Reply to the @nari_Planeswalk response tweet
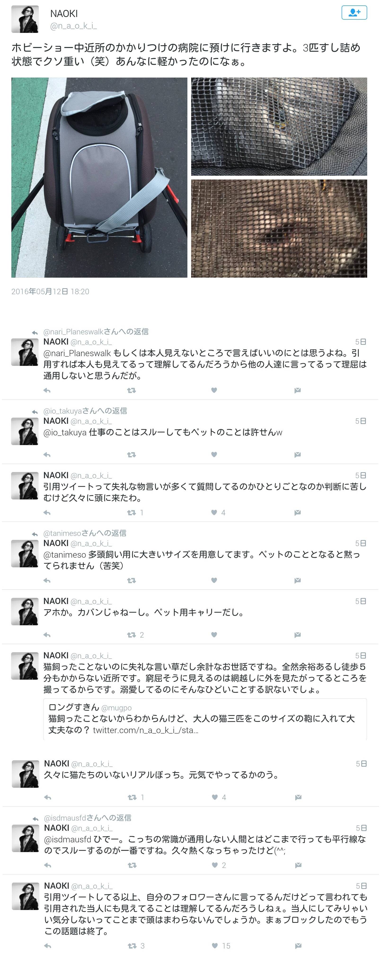388x980 pixels. 47,390
